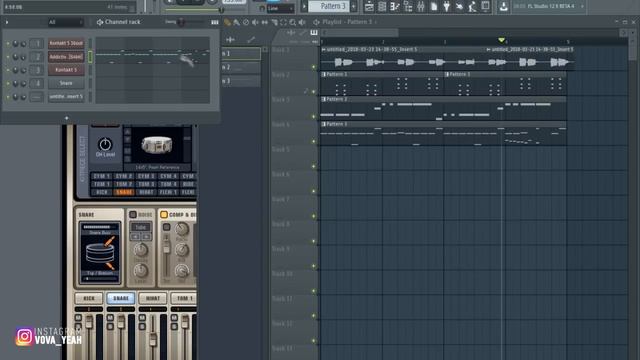Image resolution: width=640 pixels, height=360 pixels.
Task: Click the playlist horizontal scrollbar
Action: coord(360,33)
